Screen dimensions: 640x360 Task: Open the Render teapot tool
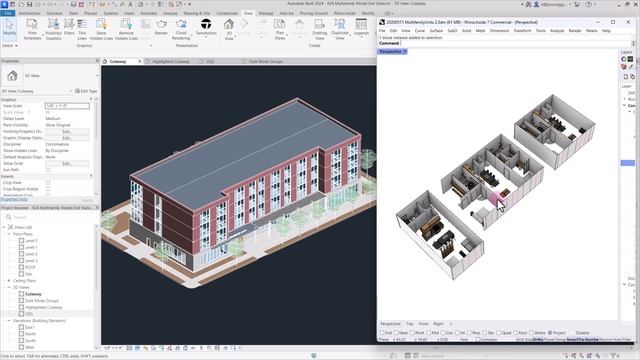tap(161, 27)
